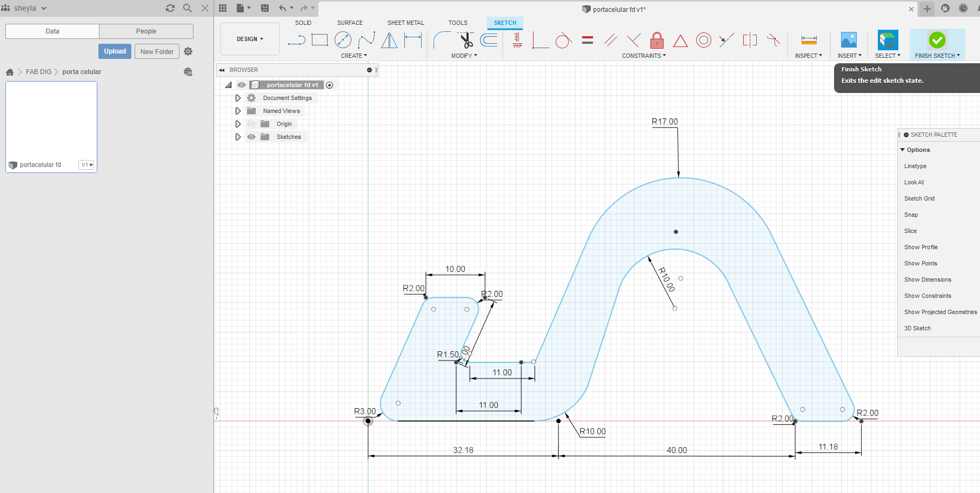Image resolution: width=980 pixels, height=493 pixels.
Task: Apply the Parallel constraint
Action: pyautogui.click(x=611, y=40)
